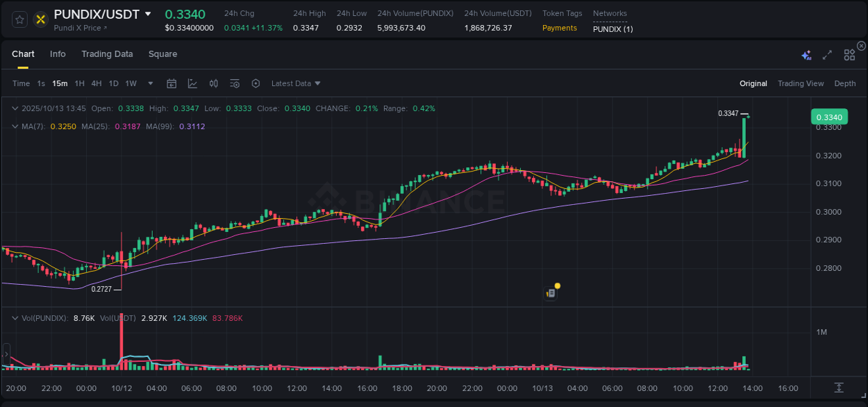
Task: Click the scroll-to-latest anchor icon
Action: tap(839, 388)
